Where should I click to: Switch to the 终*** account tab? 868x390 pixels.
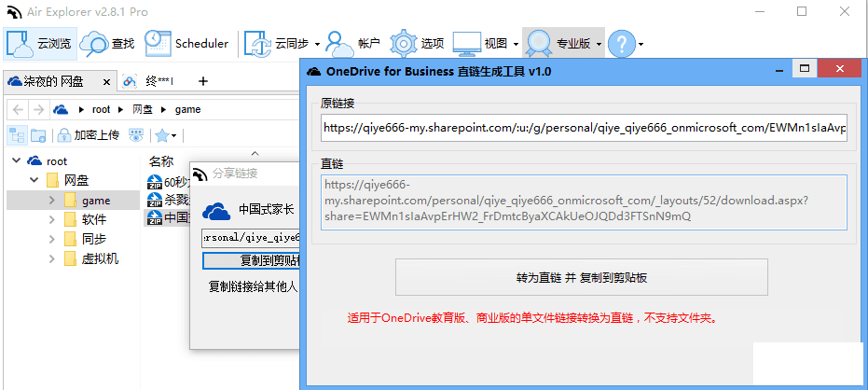[x=149, y=81]
